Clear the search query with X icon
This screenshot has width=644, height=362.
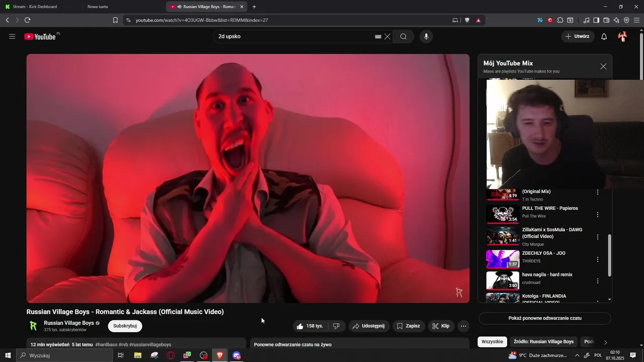point(387,36)
